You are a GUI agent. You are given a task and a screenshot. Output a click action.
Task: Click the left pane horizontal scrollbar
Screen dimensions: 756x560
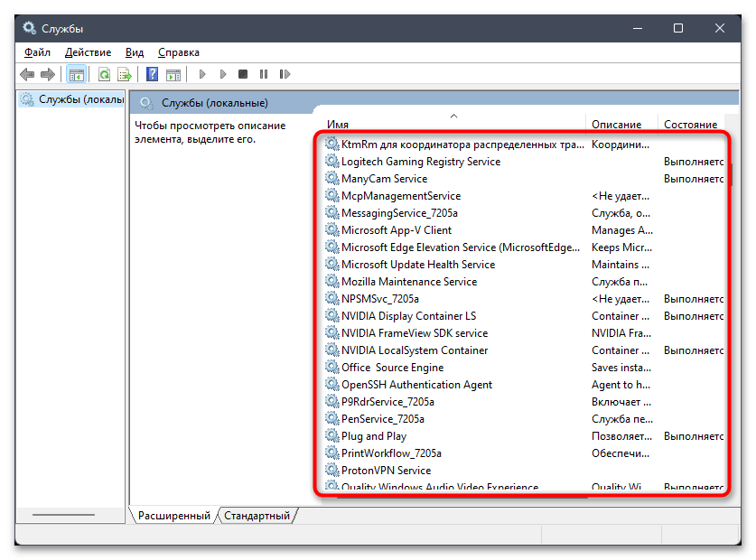(70, 515)
